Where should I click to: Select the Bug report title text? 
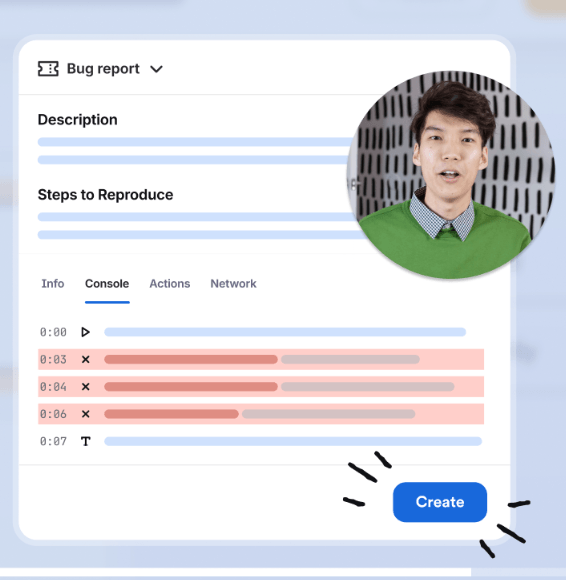tap(103, 69)
